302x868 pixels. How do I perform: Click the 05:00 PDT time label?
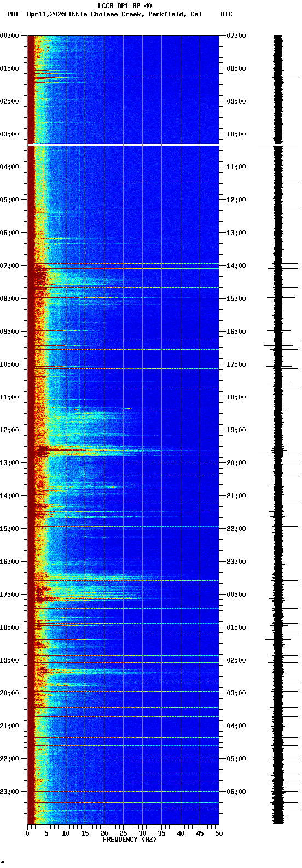coord(9,200)
